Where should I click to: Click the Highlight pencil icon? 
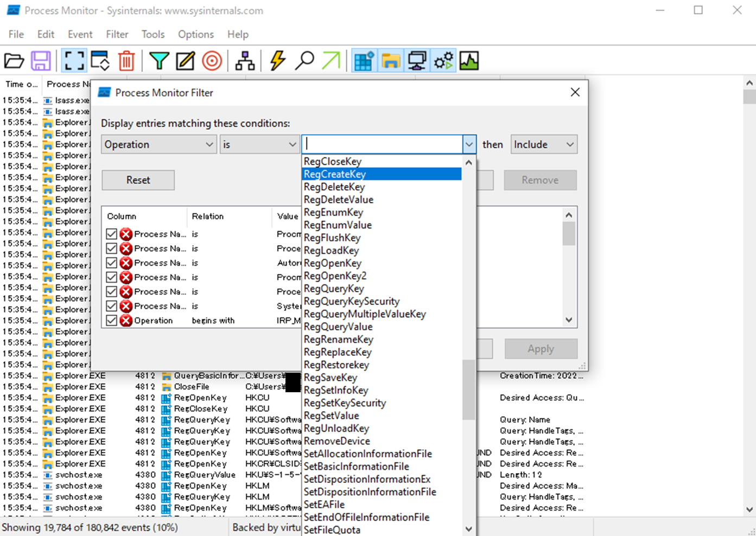[x=185, y=61]
